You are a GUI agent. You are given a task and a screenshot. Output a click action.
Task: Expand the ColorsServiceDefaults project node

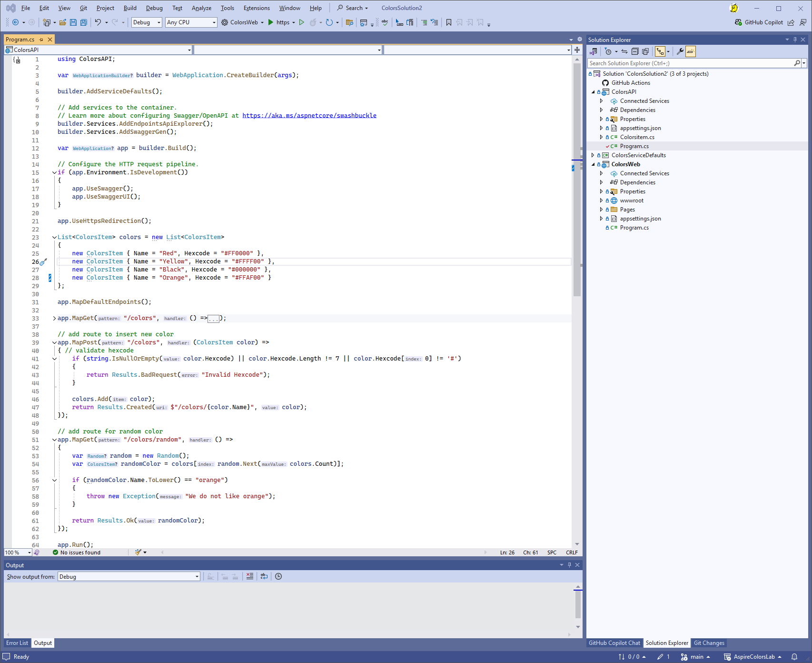[x=593, y=155]
